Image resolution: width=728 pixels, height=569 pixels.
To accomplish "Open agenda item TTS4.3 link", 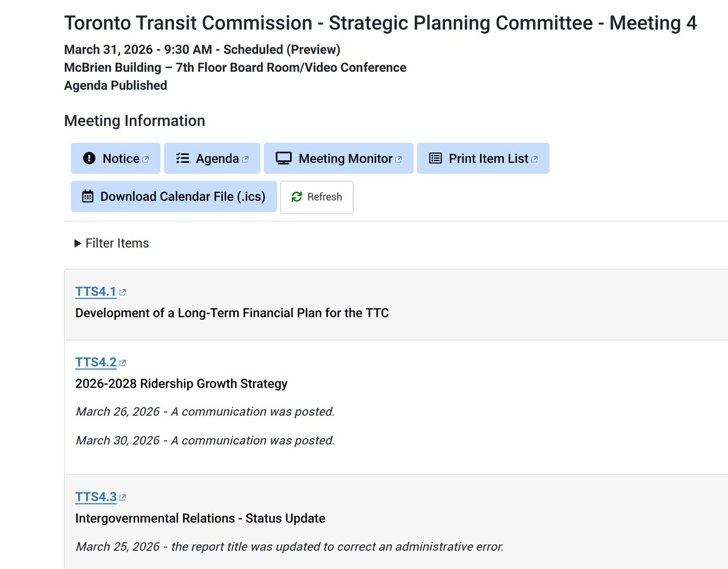I will [96, 497].
